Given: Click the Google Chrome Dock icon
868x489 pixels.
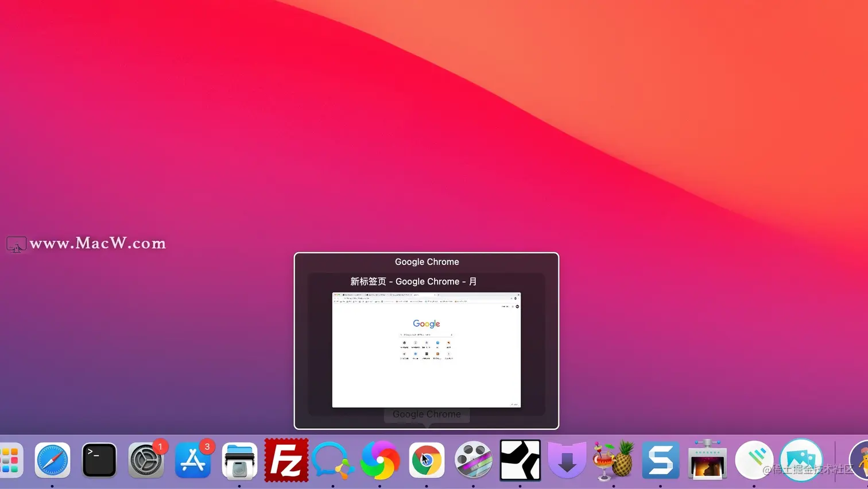Looking at the screenshot, I should 427,460.
